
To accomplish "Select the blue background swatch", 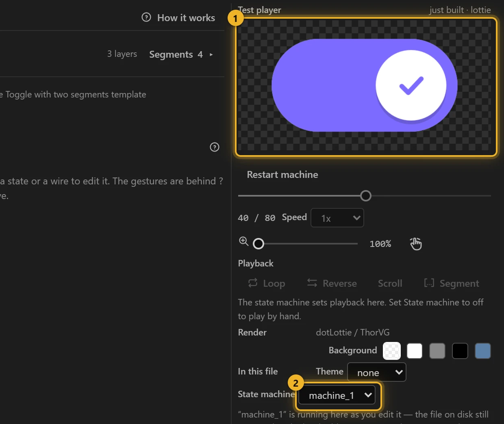I will (483, 351).
